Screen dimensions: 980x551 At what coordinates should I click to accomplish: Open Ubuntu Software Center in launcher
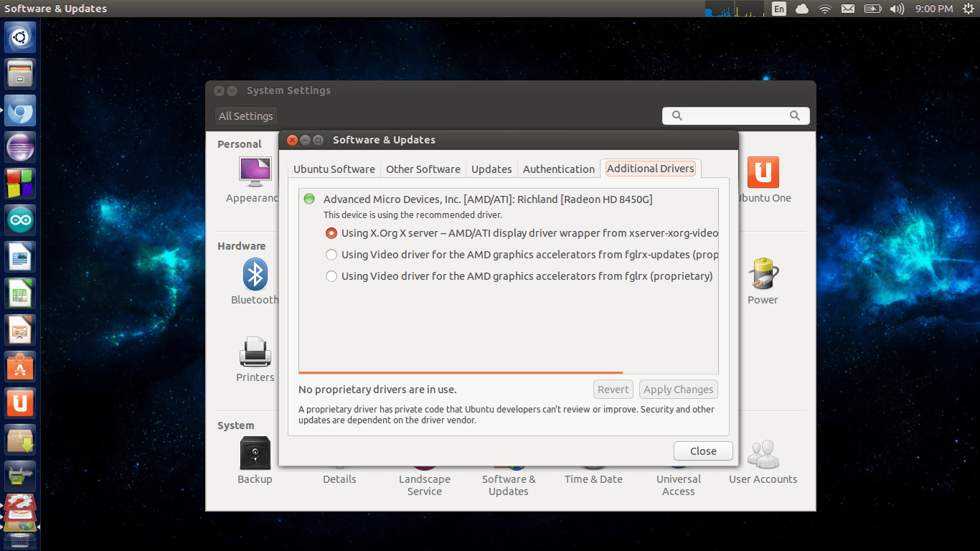click(20, 367)
